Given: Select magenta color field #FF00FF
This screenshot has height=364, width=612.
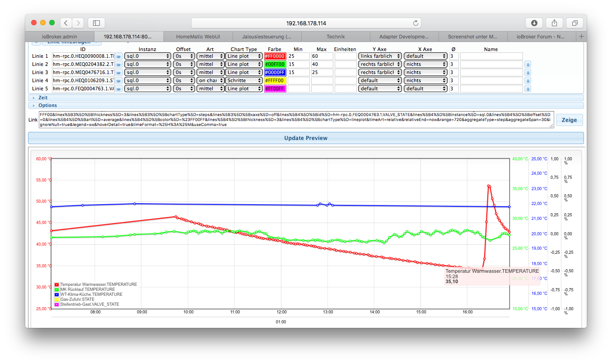Looking at the screenshot, I should pos(275,89).
